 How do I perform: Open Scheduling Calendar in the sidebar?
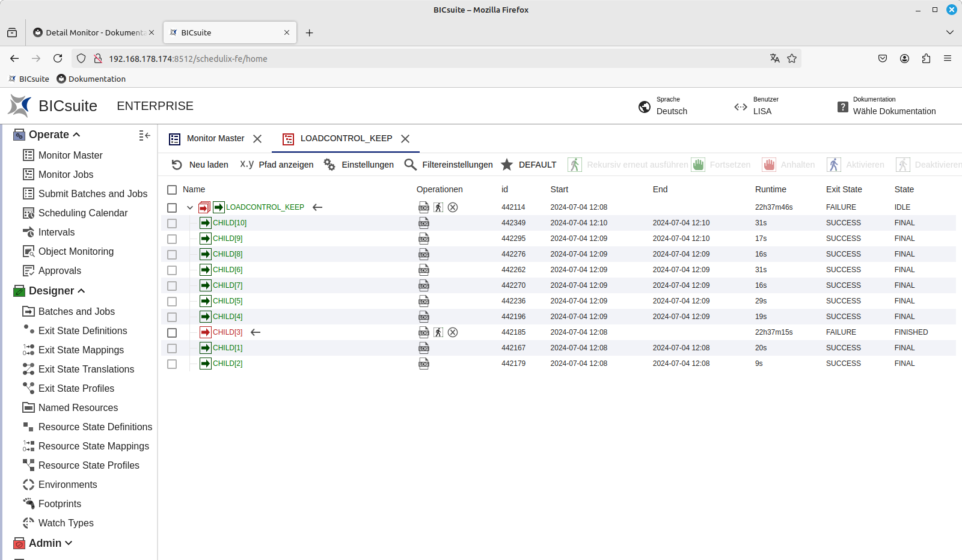[x=83, y=213]
